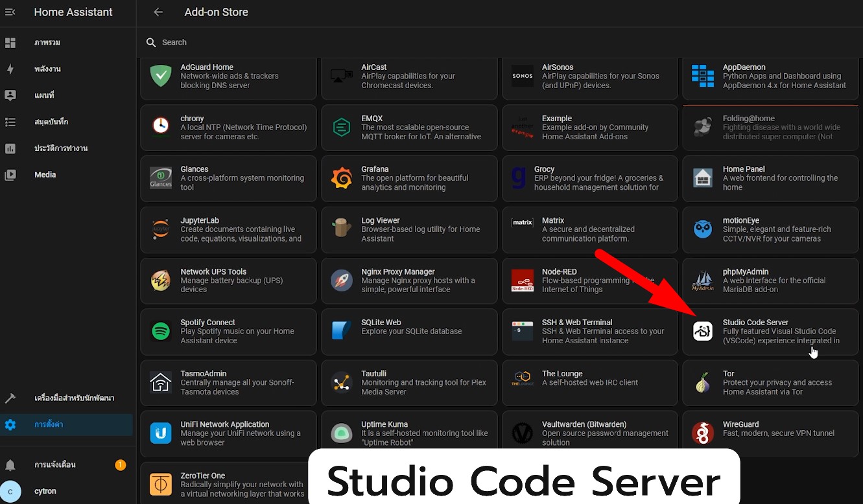
Task: Open the motionEye owl icon
Action: coord(702,229)
